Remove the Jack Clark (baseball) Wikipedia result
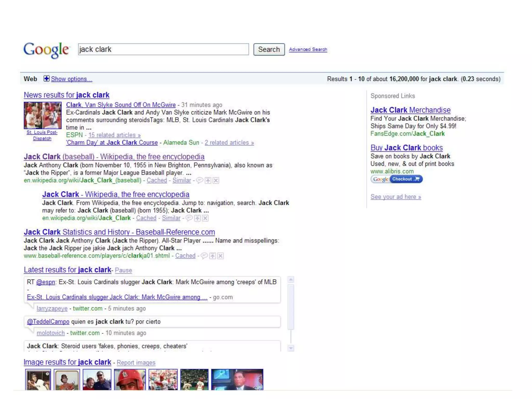Viewport: 532px width, 399px height. click(216, 180)
